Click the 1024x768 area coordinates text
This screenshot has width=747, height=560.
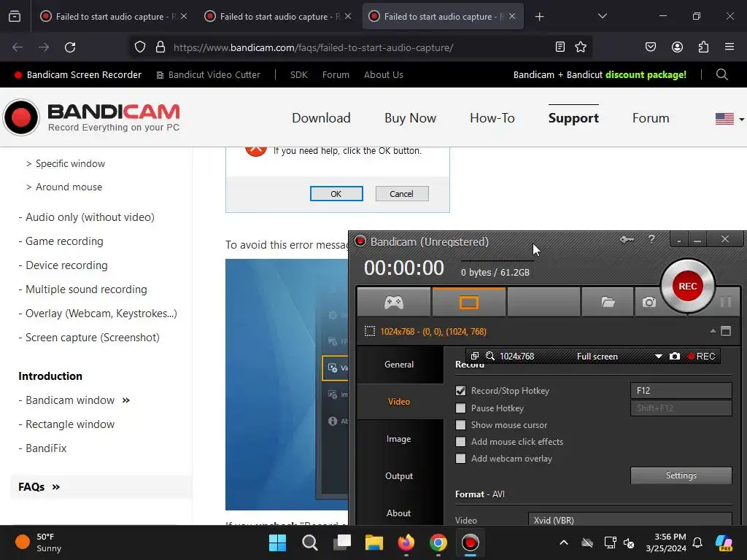pyautogui.click(x=433, y=332)
